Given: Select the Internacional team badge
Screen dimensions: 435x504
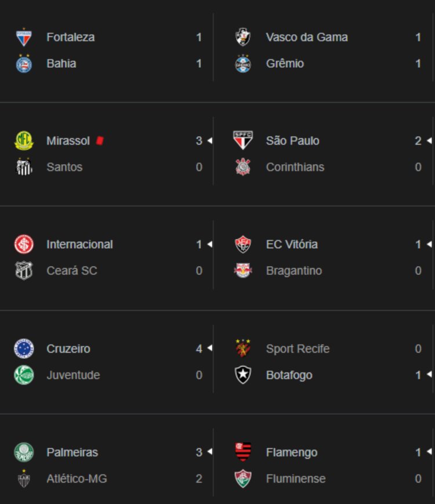Looking at the screenshot, I should (x=24, y=245).
